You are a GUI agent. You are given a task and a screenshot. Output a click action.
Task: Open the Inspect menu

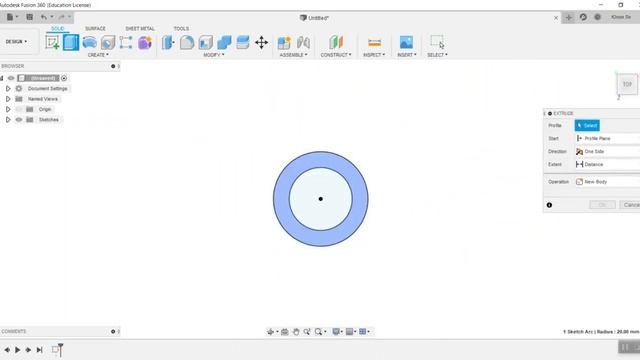coord(374,55)
